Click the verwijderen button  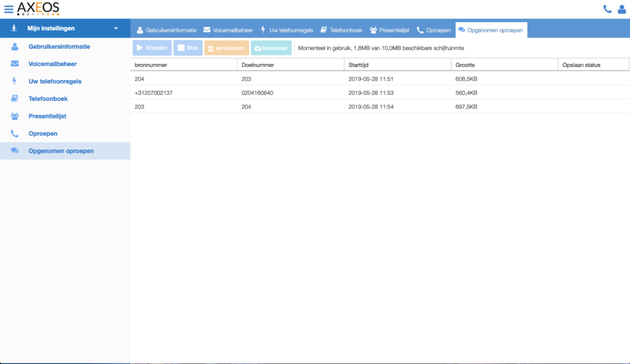(227, 47)
